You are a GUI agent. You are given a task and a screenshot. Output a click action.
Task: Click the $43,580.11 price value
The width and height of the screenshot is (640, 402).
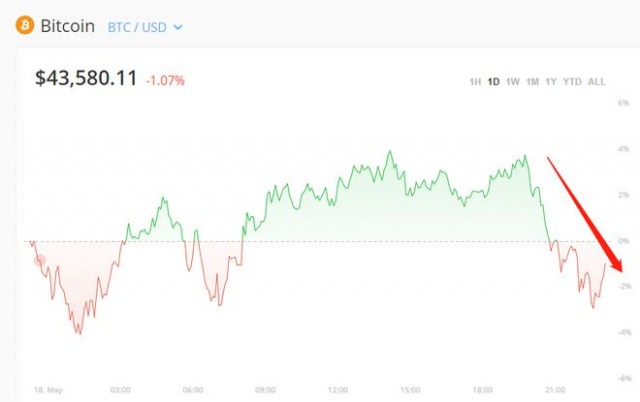coord(86,78)
